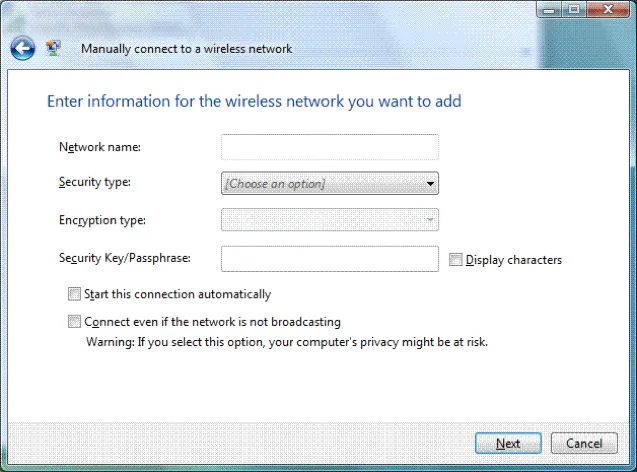Click the Security Key/Passphrase field

[x=329, y=259]
